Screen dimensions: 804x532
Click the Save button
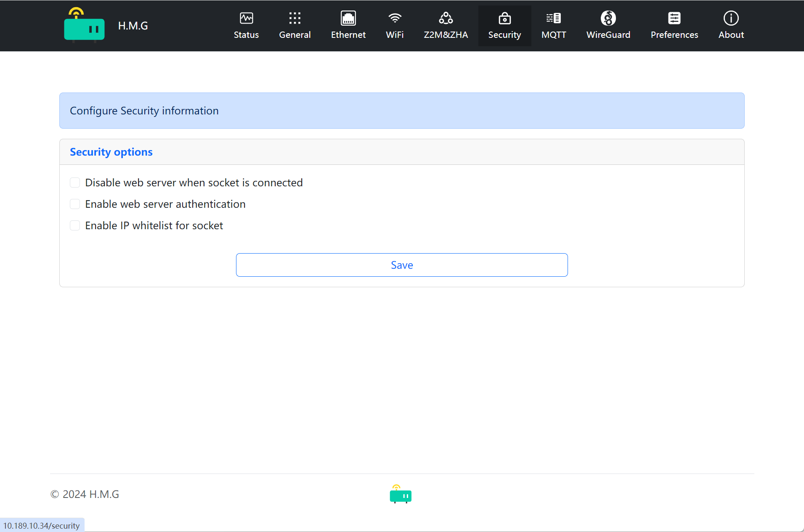401,265
